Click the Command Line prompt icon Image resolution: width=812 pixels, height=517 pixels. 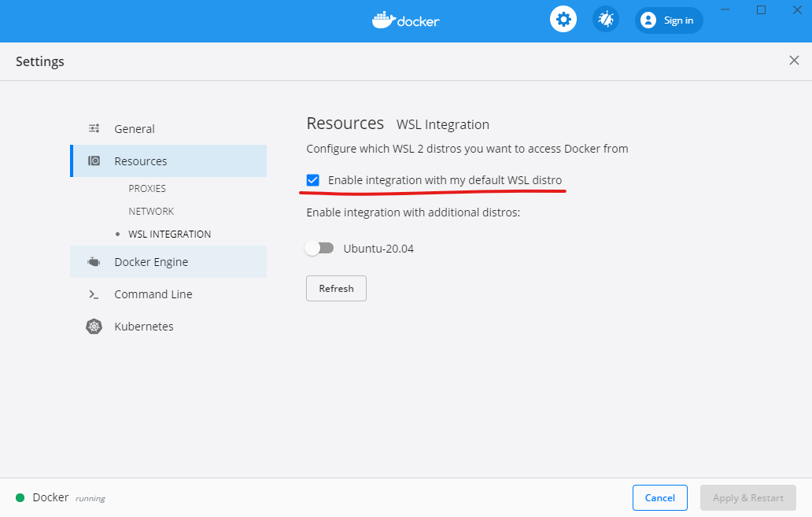[x=94, y=294]
